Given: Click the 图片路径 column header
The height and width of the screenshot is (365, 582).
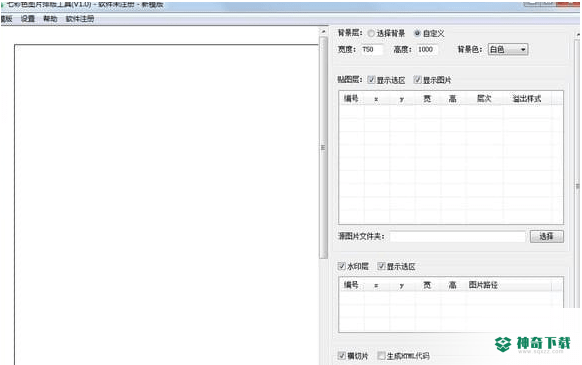Looking at the screenshot, I should pos(483,285).
